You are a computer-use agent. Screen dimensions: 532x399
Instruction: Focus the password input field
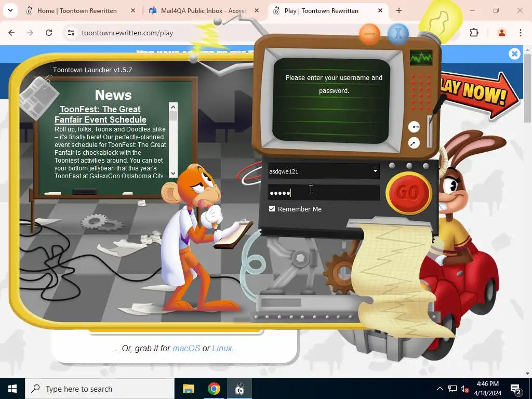[x=324, y=193]
